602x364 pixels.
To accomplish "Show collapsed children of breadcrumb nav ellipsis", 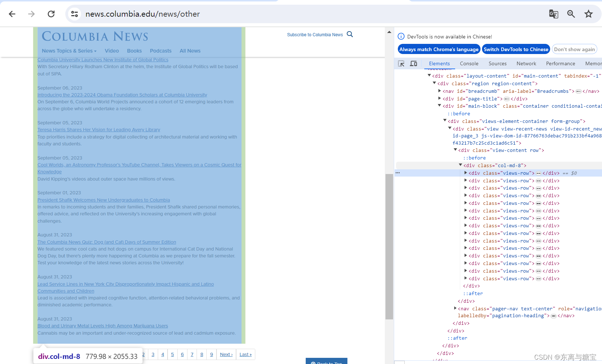I will point(578,91).
